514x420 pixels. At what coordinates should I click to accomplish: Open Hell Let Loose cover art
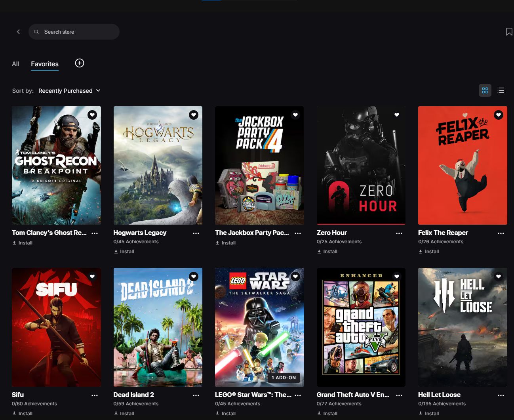click(463, 327)
